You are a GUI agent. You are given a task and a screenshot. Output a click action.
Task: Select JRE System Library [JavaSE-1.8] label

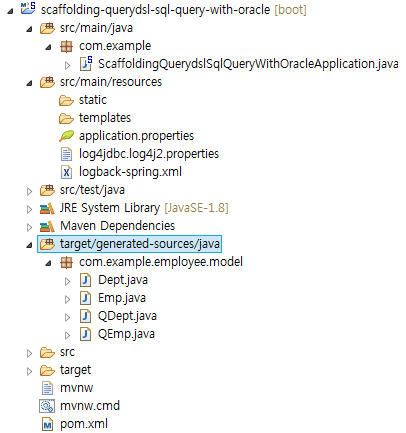pos(144,208)
